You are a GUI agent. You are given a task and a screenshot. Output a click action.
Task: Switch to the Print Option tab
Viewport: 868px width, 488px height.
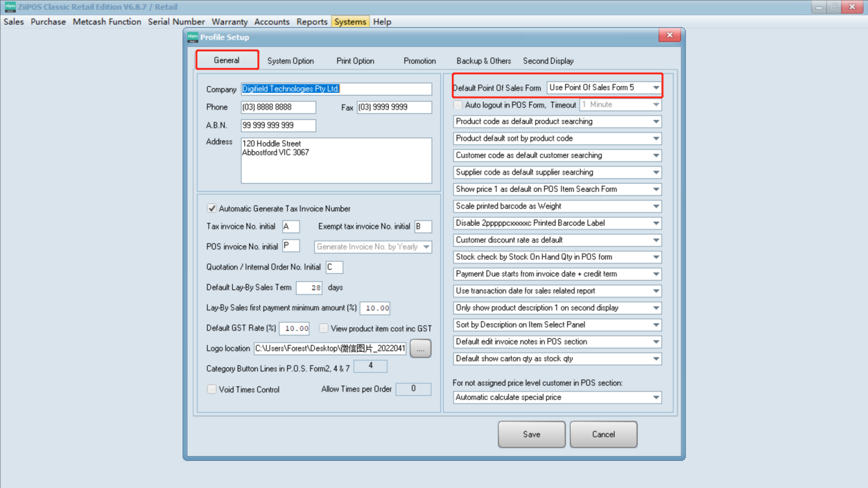[x=355, y=60]
